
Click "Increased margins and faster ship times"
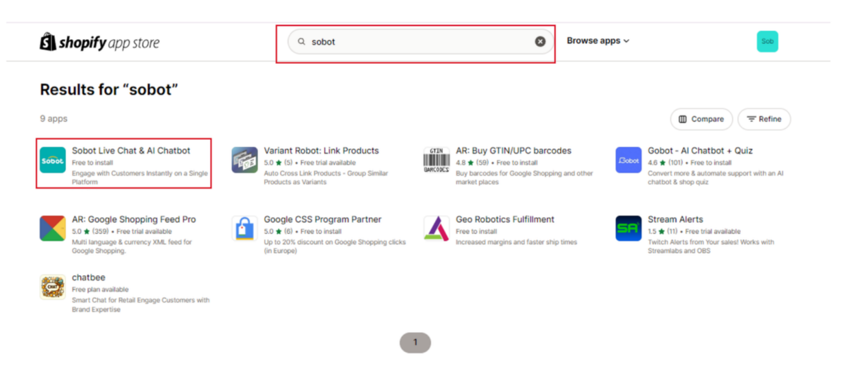[x=517, y=242]
